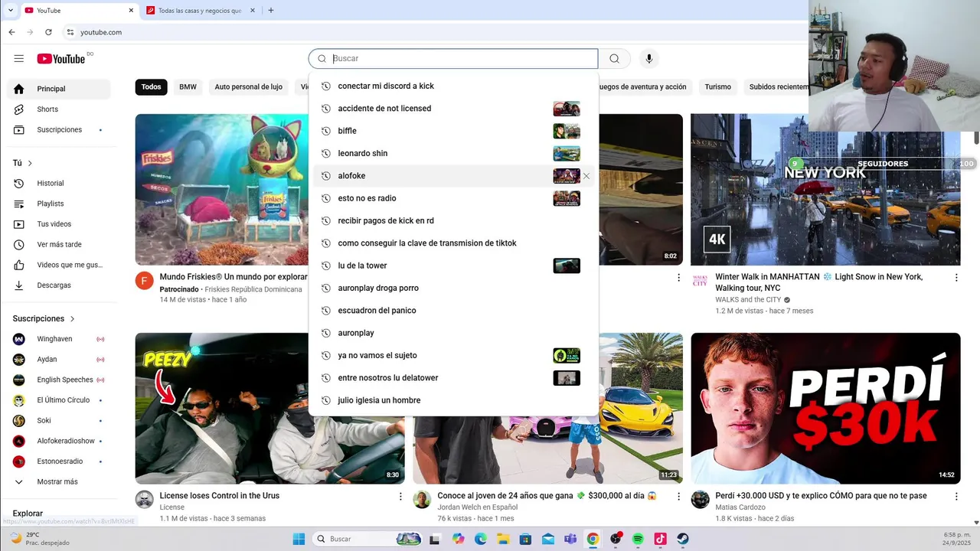Open the Estonoesradio channel

coord(58,461)
